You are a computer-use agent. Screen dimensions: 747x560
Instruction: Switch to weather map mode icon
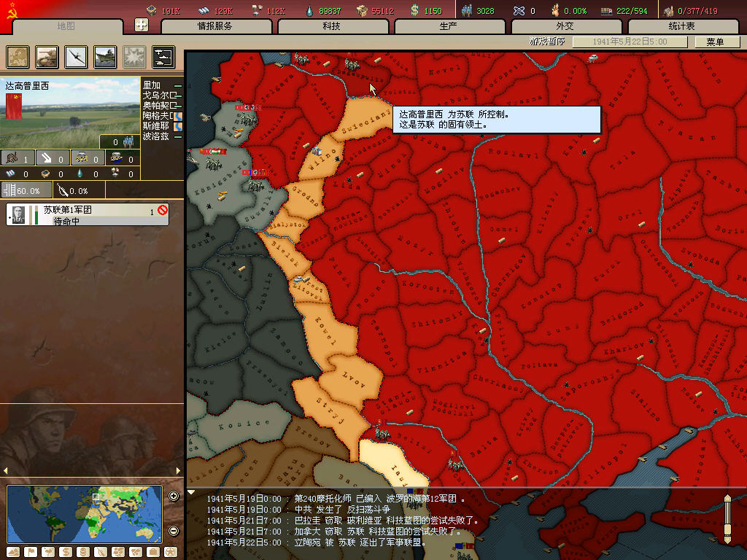48,553
